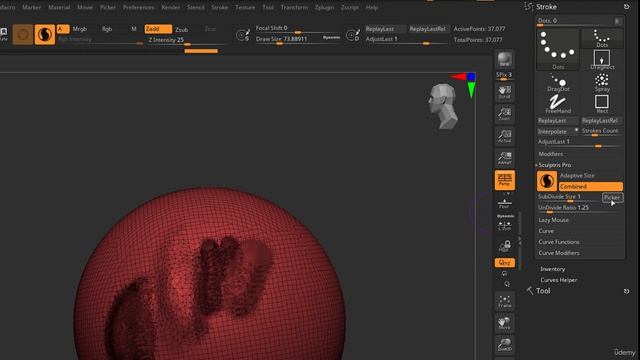Select the large Dots stroke preview
This screenshot has height=360, width=640.
(558, 50)
